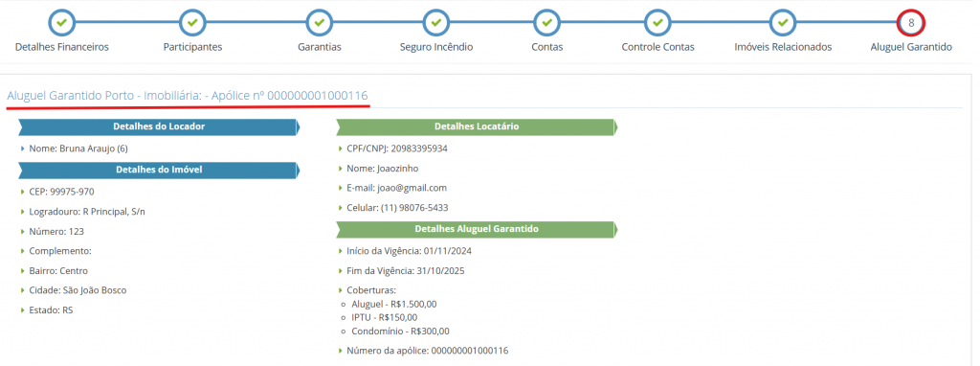The image size is (980, 366).
Task: Click the arrow bullet beside Nome: Bruna Araujo
Action: pyautogui.click(x=23, y=149)
